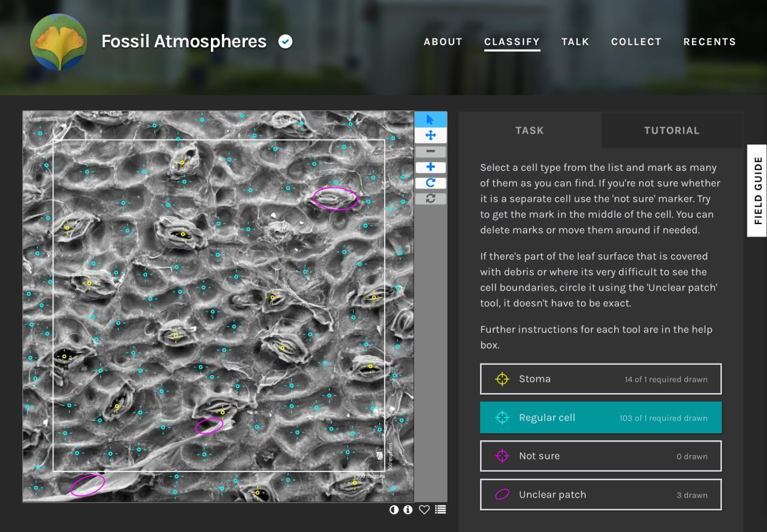
Task: View Recents
Action: (709, 42)
